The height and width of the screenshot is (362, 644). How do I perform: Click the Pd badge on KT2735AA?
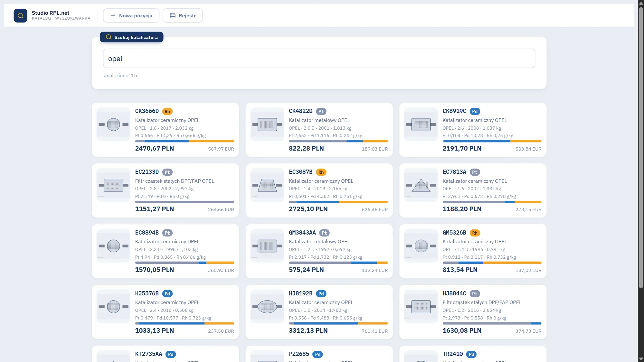(171, 354)
